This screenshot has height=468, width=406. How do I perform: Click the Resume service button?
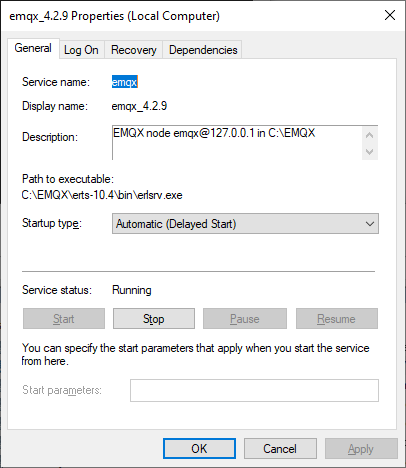(337, 319)
